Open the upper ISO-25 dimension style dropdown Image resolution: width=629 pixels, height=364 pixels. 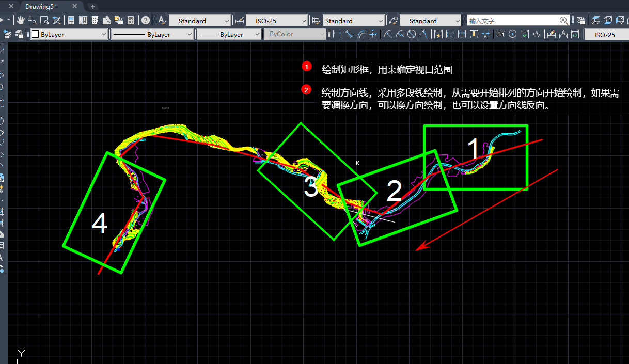tap(276, 21)
